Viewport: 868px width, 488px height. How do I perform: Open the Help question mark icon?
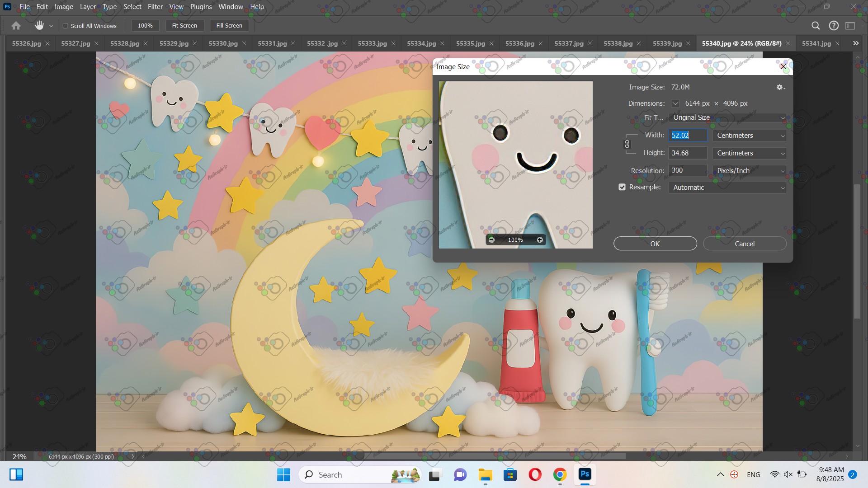click(x=834, y=26)
